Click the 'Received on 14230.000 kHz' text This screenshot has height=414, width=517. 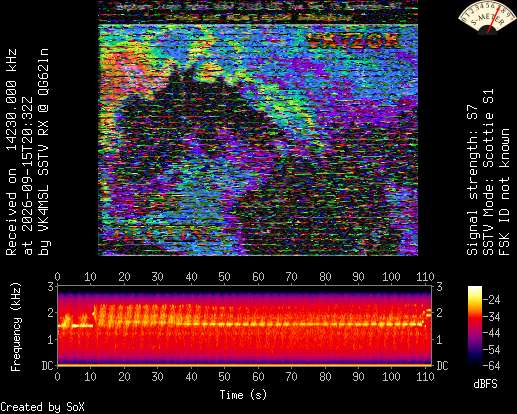coord(11,152)
